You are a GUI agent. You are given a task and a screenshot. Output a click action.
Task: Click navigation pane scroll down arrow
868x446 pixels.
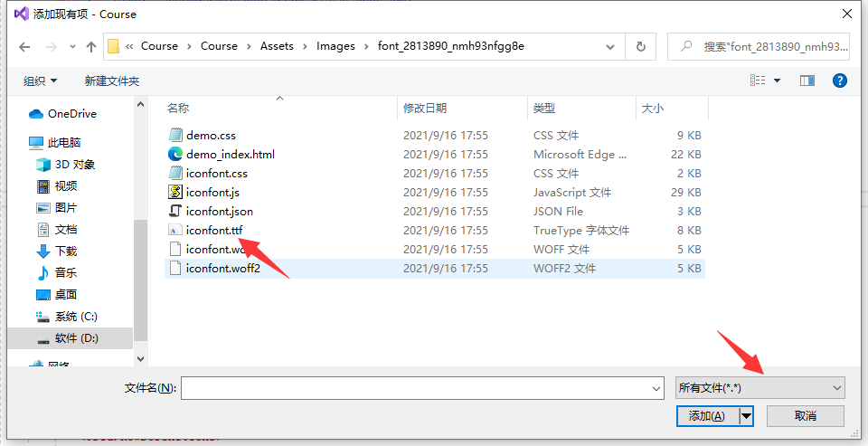(141, 359)
